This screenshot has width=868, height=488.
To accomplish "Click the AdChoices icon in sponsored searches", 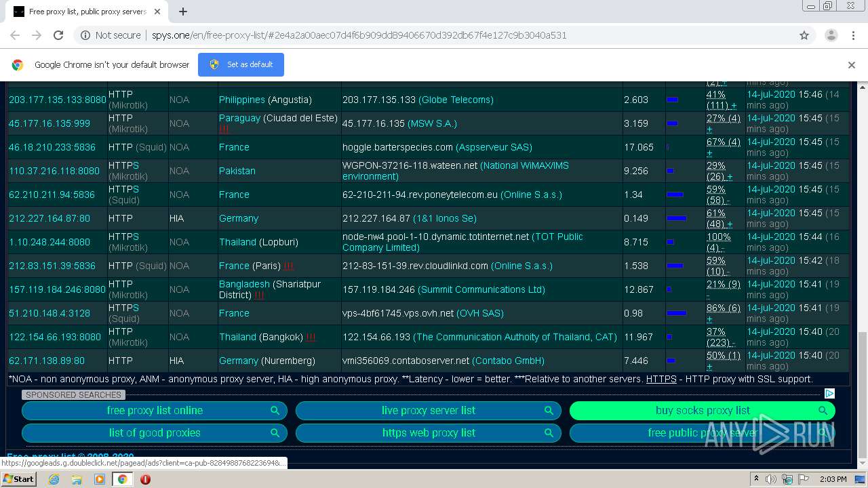I will point(829,394).
